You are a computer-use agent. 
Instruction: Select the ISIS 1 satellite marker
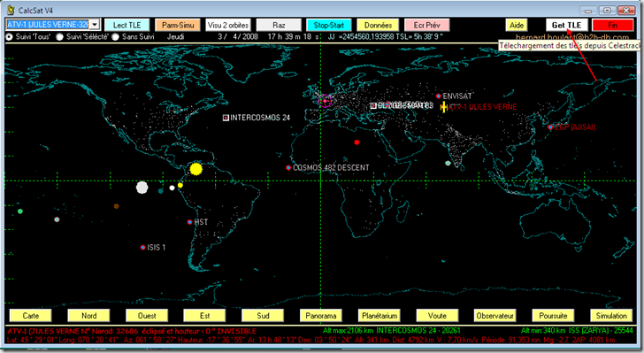(x=143, y=248)
